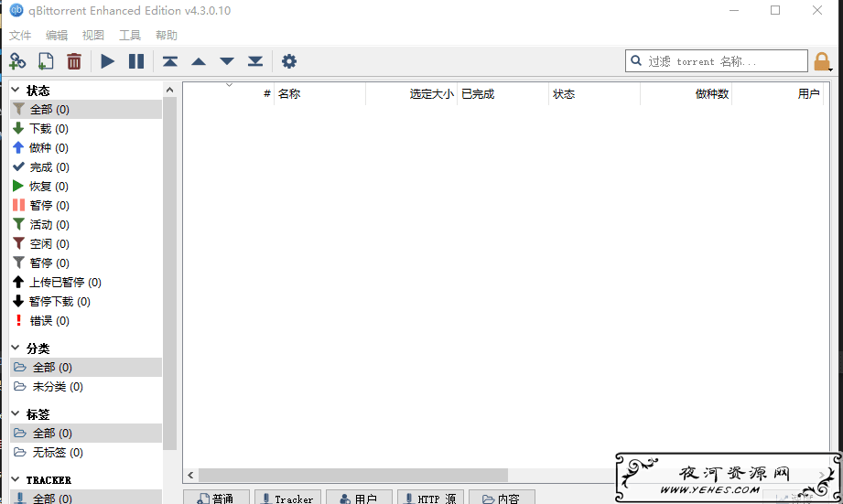This screenshot has height=504, width=843.
Task: Open the 帮助 menu
Action: tap(166, 36)
